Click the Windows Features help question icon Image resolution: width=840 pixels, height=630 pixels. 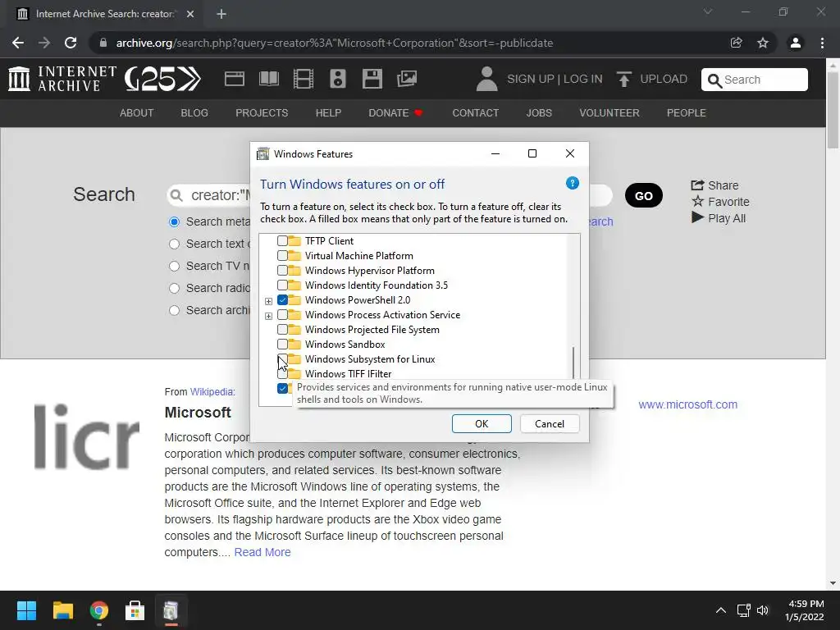pyautogui.click(x=572, y=183)
